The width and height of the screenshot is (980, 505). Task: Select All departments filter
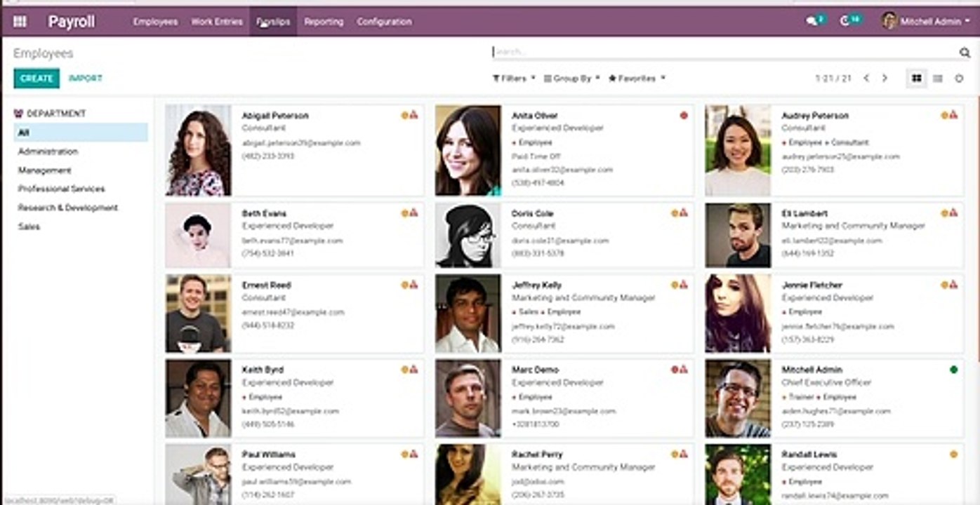(x=81, y=133)
